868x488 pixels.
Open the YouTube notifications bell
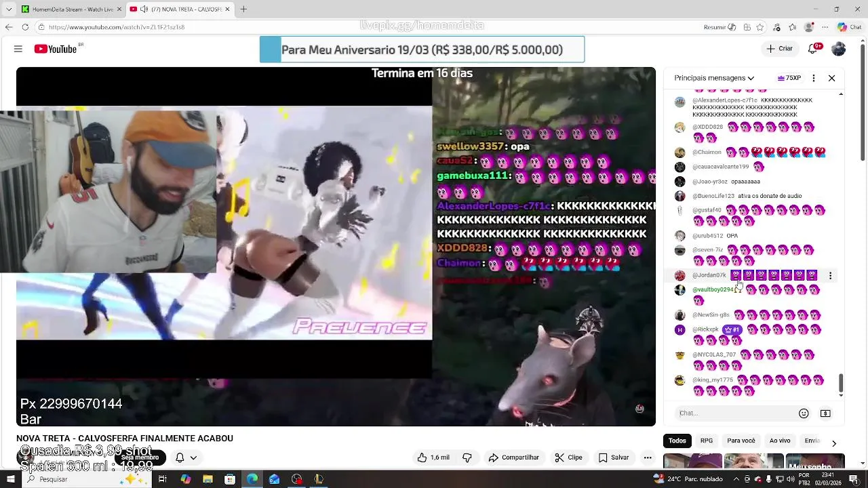click(812, 49)
